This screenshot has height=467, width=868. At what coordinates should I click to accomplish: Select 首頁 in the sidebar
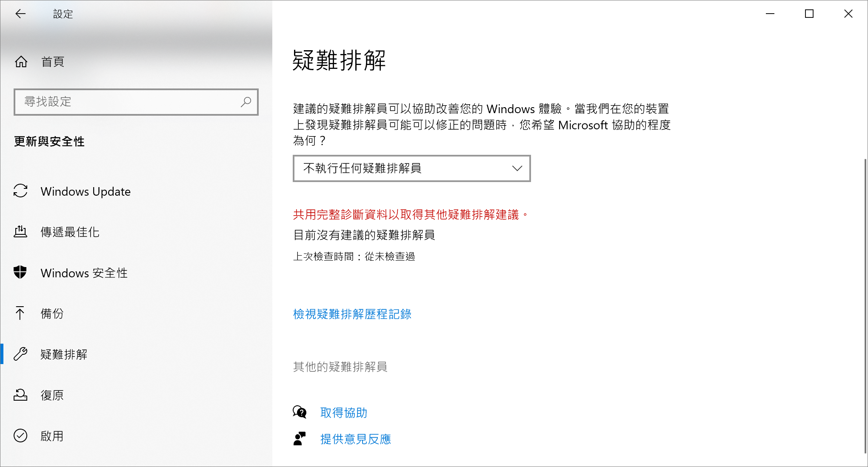click(53, 62)
